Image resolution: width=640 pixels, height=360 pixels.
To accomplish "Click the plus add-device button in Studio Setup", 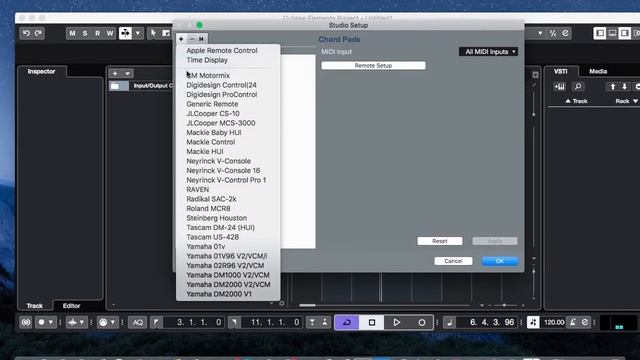I will (x=181, y=39).
